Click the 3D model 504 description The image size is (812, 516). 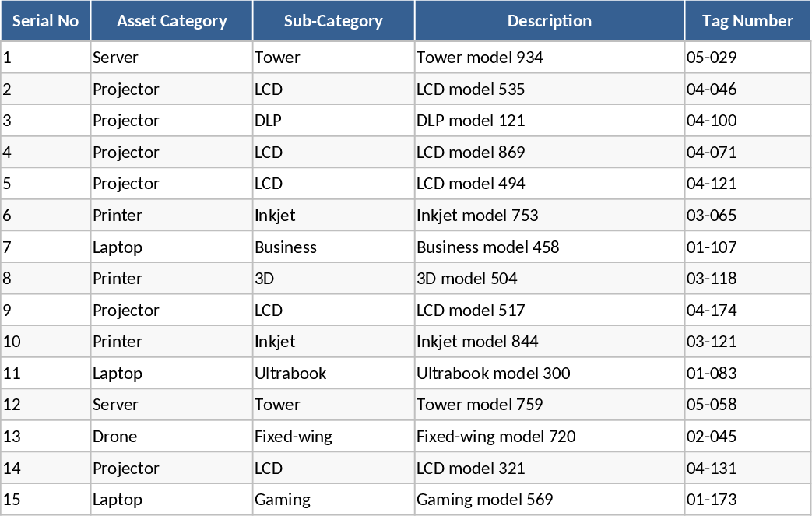tap(467, 279)
